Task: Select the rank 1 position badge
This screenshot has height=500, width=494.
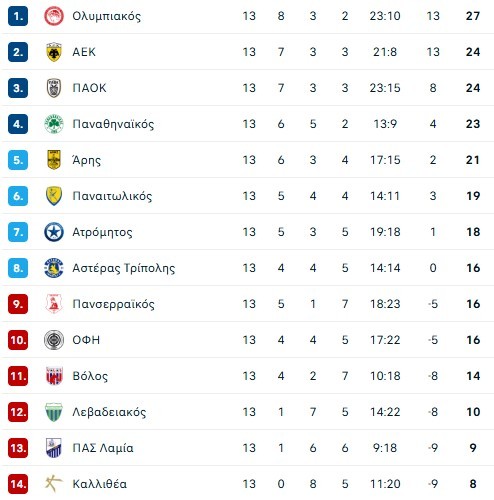Action: [x=18, y=16]
